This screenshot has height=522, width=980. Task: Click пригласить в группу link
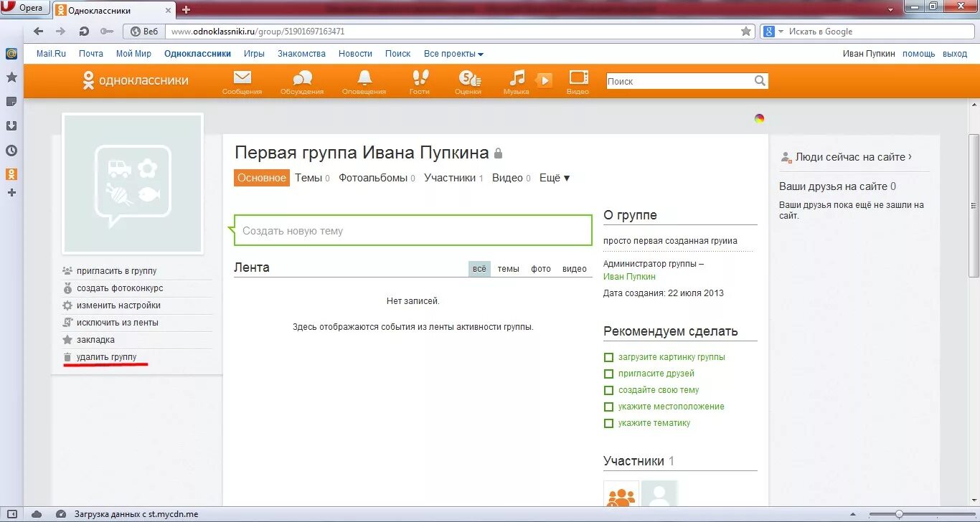pyautogui.click(x=116, y=271)
